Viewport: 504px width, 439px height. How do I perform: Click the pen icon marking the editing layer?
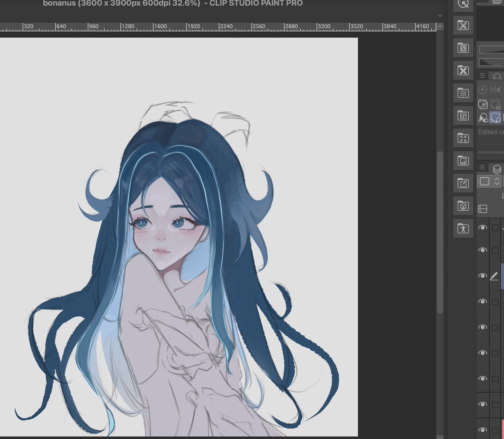(x=495, y=276)
